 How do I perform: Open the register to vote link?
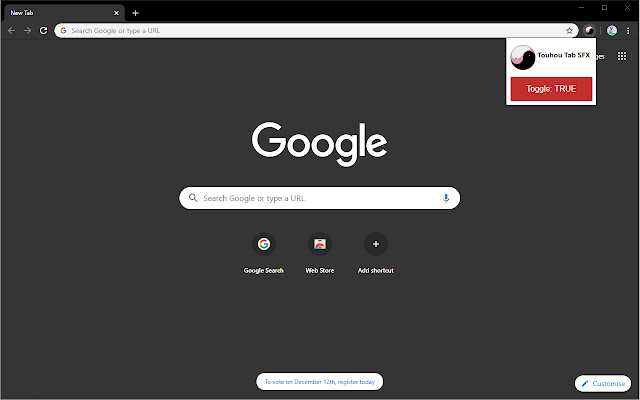[x=320, y=382]
